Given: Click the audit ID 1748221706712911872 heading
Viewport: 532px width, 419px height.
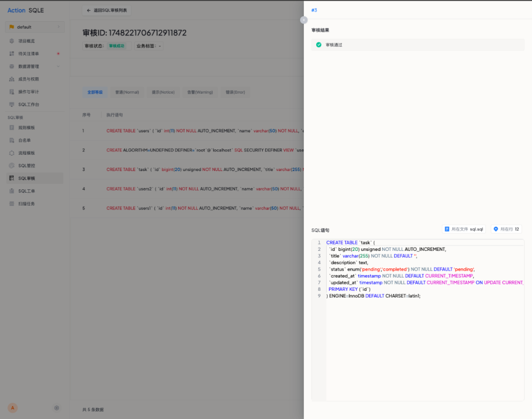Looking at the screenshot, I should [134, 33].
